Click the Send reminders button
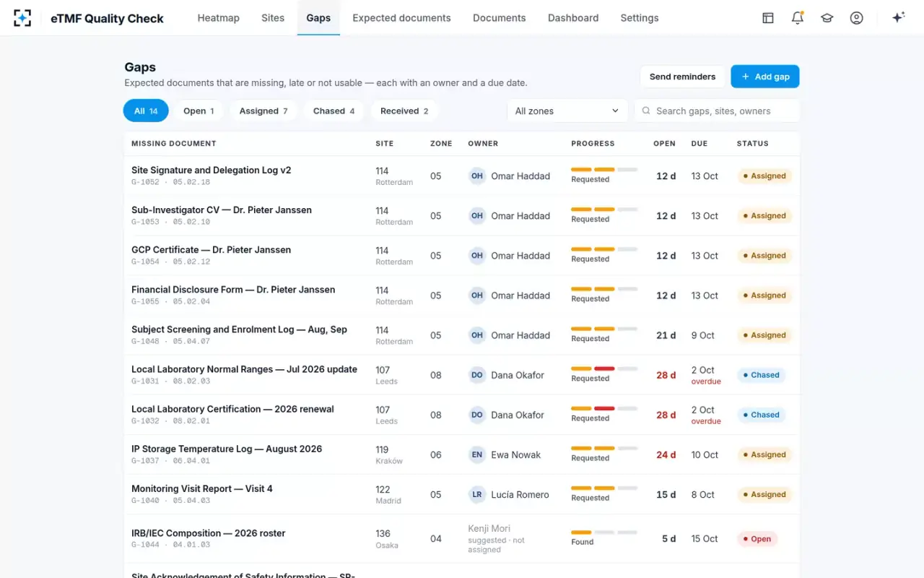 [x=682, y=77]
